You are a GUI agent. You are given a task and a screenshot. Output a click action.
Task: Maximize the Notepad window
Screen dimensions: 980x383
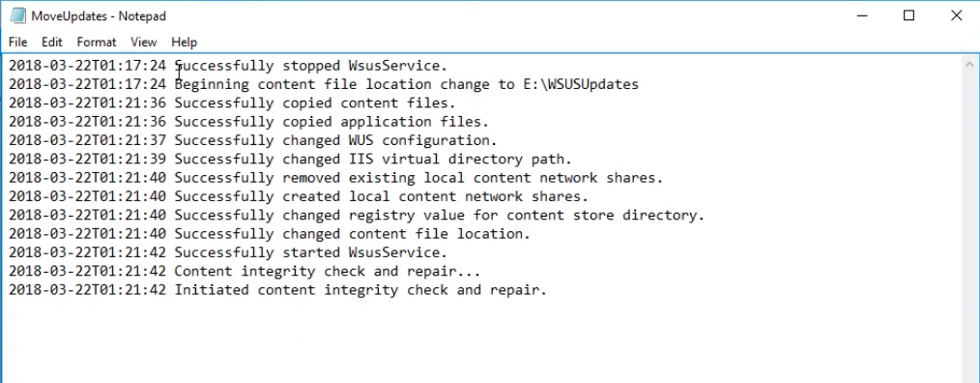click(908, 15)
